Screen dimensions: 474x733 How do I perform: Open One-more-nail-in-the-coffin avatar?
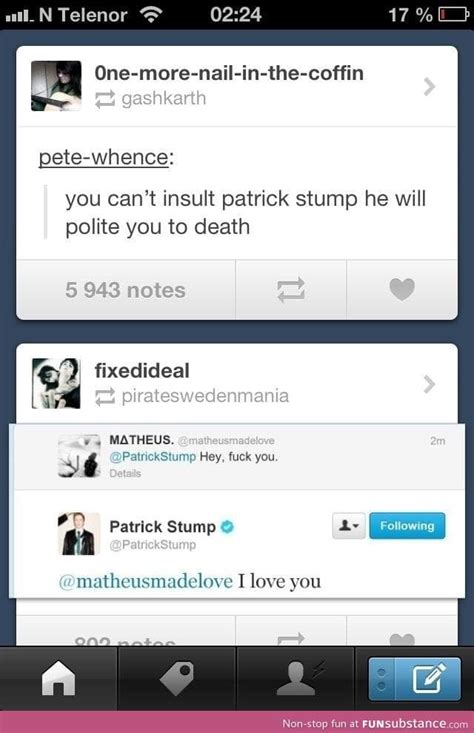coord(56,86)
